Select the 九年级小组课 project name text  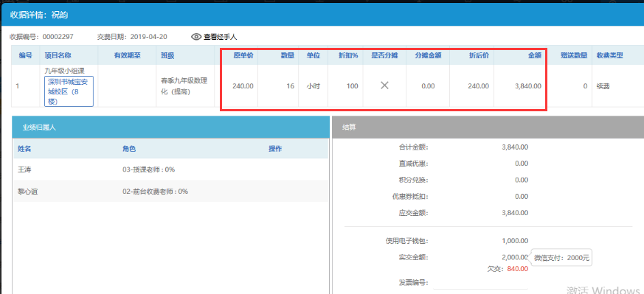point(64,71)
